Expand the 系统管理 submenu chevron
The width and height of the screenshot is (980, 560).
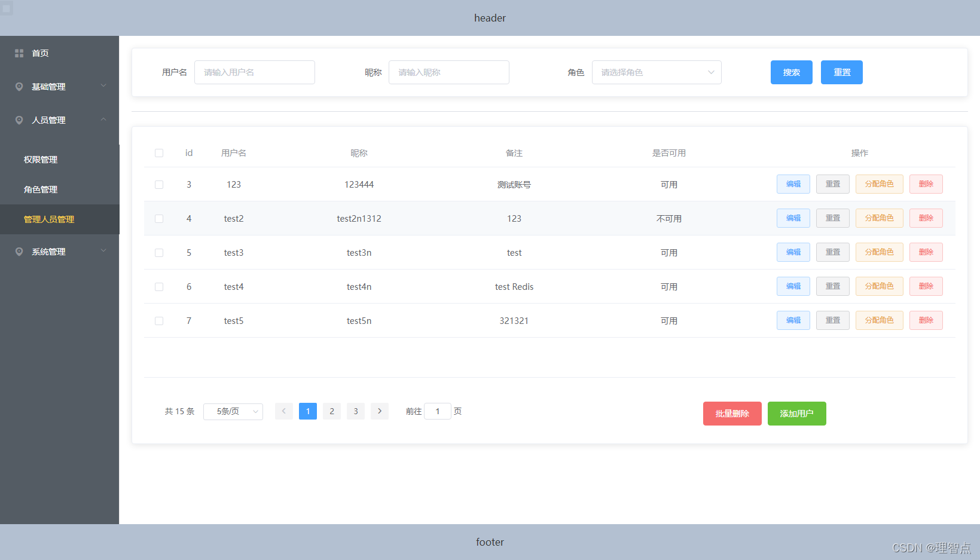pos(103,251)
